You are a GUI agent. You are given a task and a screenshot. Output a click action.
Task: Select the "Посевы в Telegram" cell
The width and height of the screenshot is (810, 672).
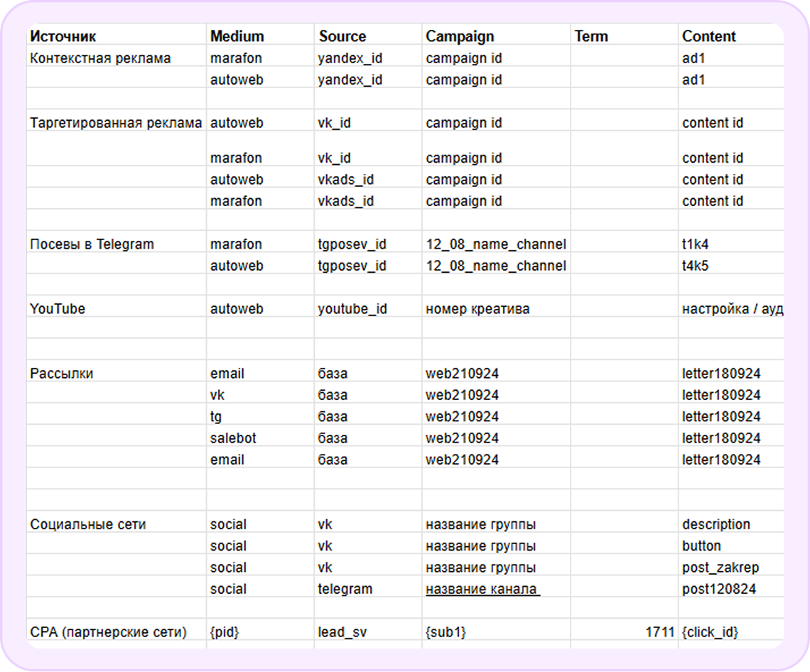pyautogui.click(x=92, y=244)
